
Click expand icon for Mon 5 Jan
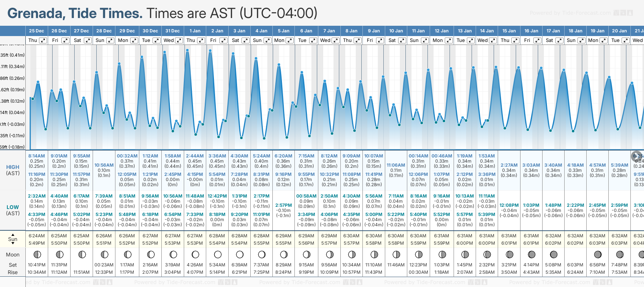(290, 40)
